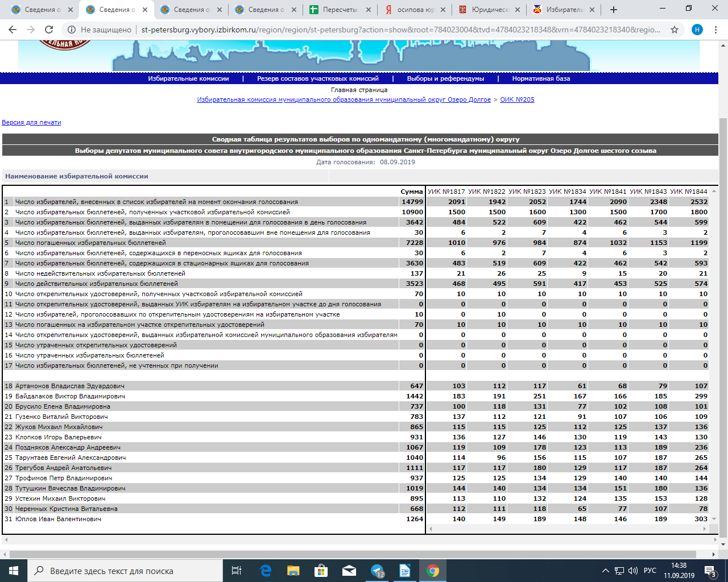Open Microsoft Store from the taskbar

click(321, 571)
